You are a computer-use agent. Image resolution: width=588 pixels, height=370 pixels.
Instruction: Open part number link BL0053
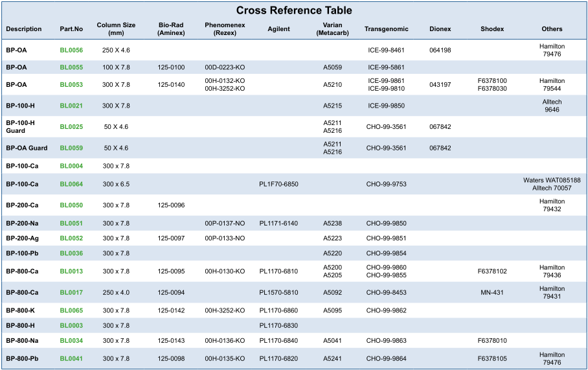pos(71,85)
